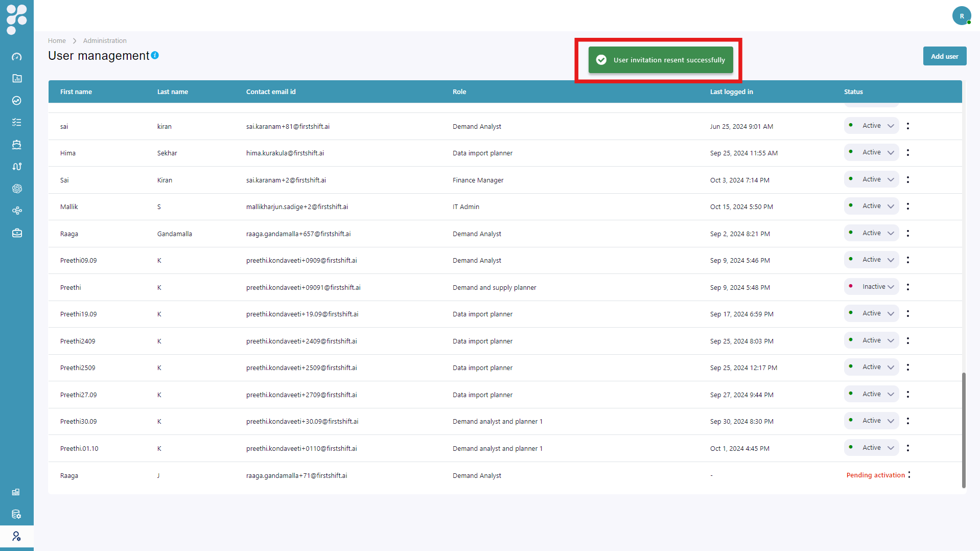Open the user administration icon in the sidebar

[x=16, y=536]
